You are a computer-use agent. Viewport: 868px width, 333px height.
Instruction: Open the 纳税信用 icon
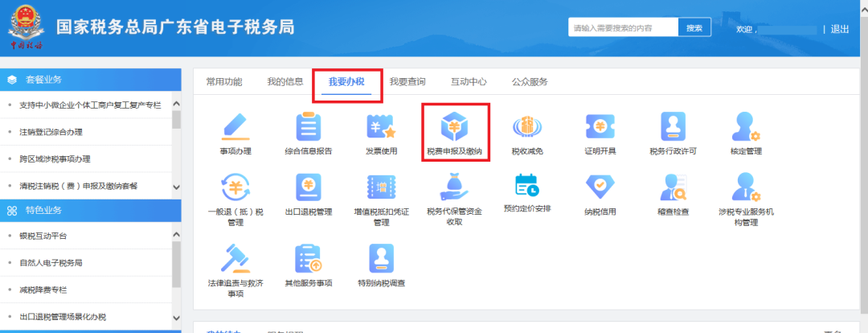pos(600,187)
